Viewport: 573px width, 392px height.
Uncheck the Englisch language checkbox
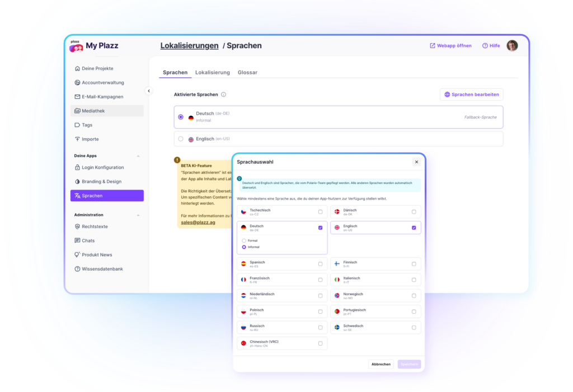[414, 228]
